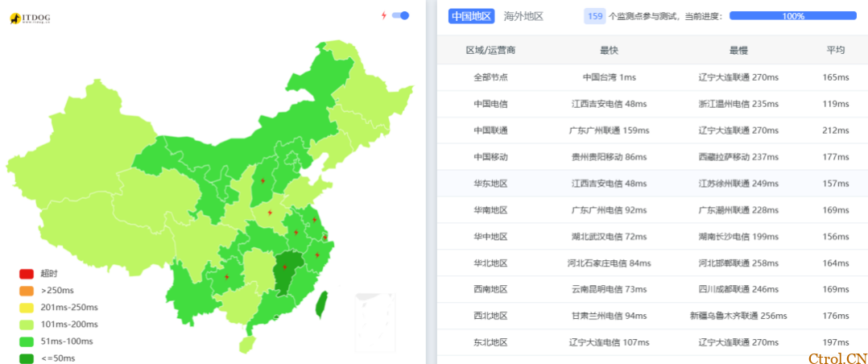Screen dimensions: 868x364
Task: Click the >250ms orange legend swatch
Action: pos(27,290)
